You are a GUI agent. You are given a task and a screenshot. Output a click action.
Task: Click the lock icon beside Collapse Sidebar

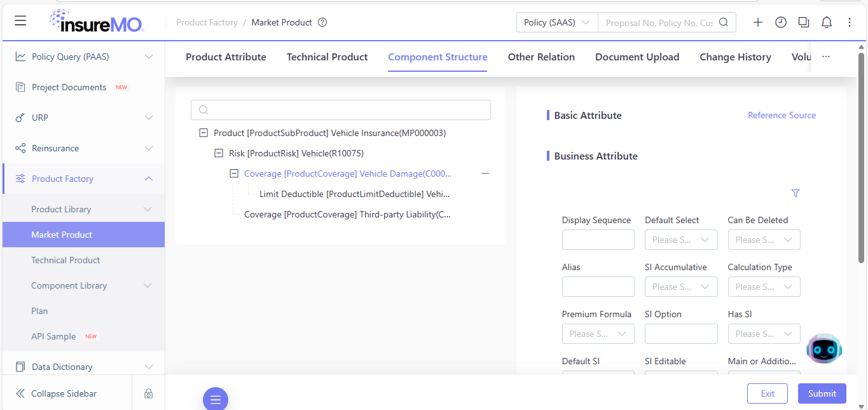click(x=148, y=393)
